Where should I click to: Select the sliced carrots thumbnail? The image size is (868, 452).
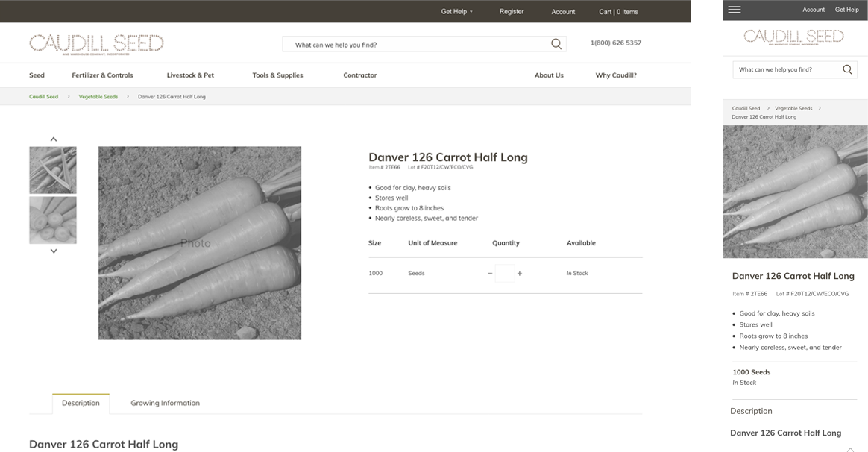tap(53, 221)
